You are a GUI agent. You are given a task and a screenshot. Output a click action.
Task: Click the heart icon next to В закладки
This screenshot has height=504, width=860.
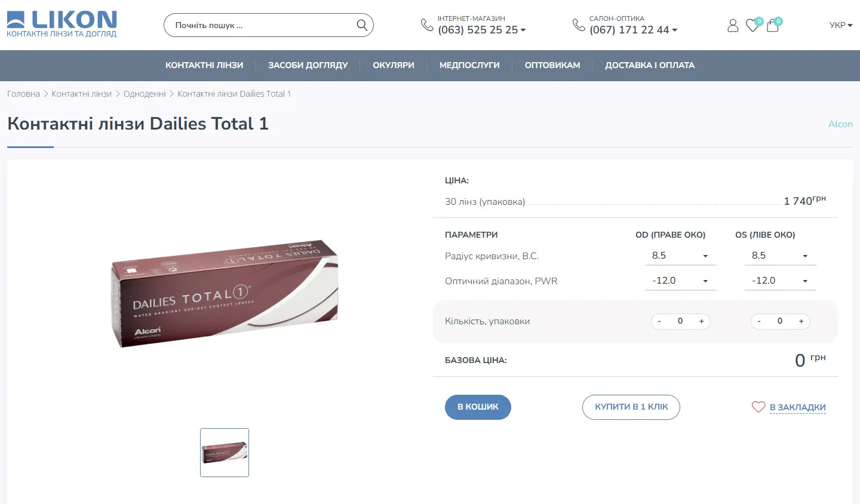click(x=758, y=407)
